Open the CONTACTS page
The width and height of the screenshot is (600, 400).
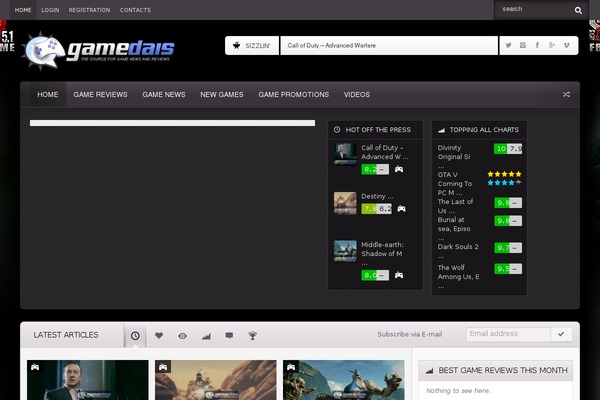[135, 10]
